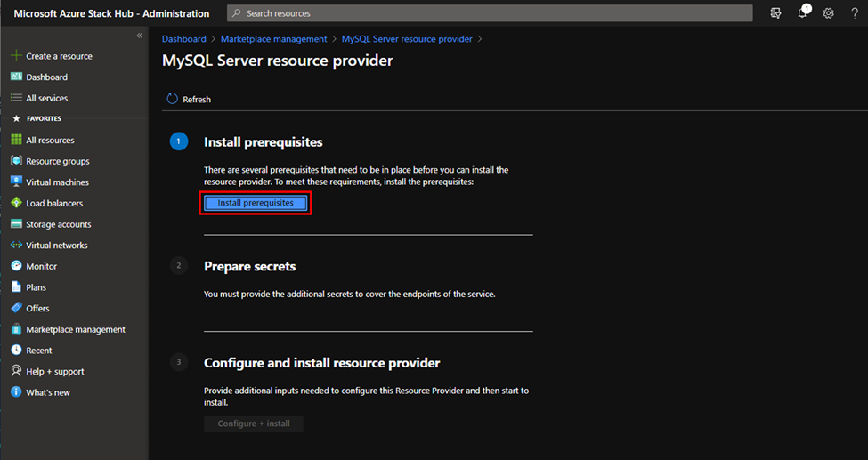Click the Prepare secrets heading
The height and width of the screenshot is (460, 868).
tap(249, 266)
